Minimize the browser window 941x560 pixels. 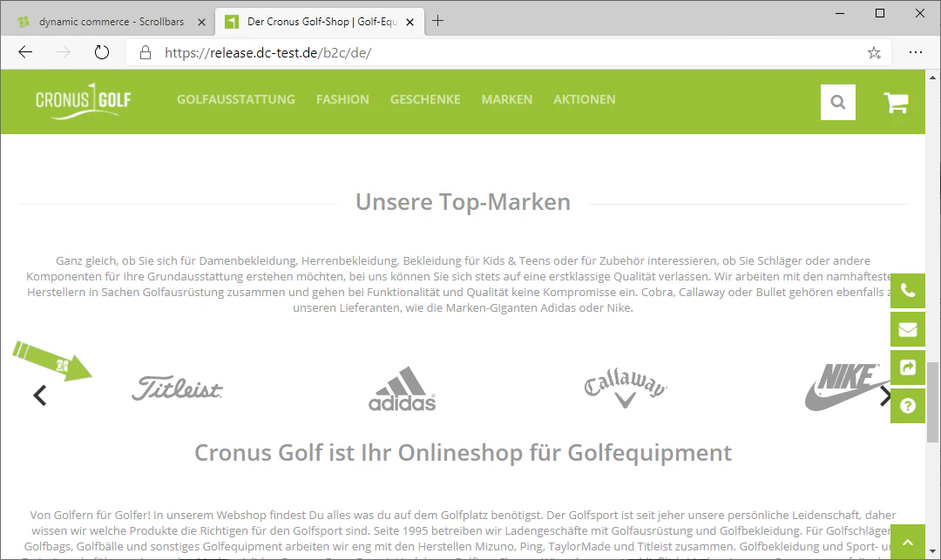(x=840, y=13)
